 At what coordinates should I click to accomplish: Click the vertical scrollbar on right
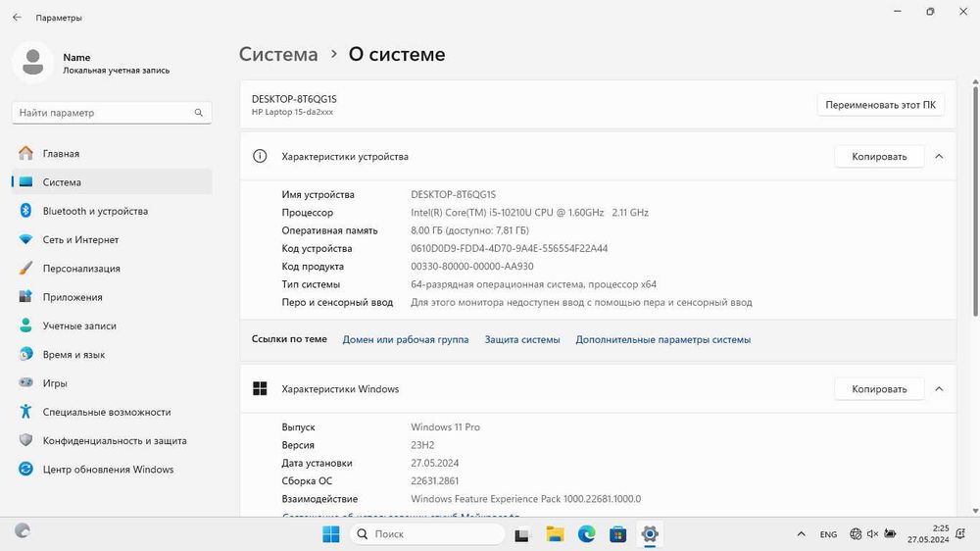(x=975, y=200)
